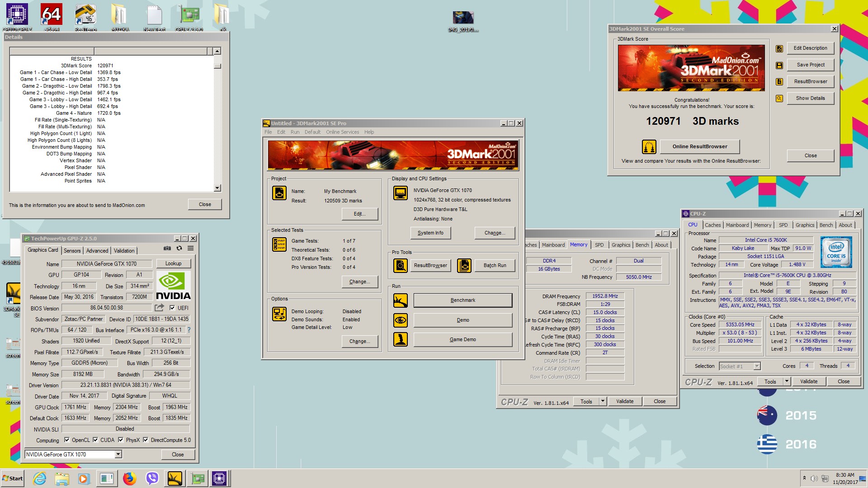Toggle the CUDA checkbox
The height and width of the screenshot is (488, 868).
tap(95, 440)
